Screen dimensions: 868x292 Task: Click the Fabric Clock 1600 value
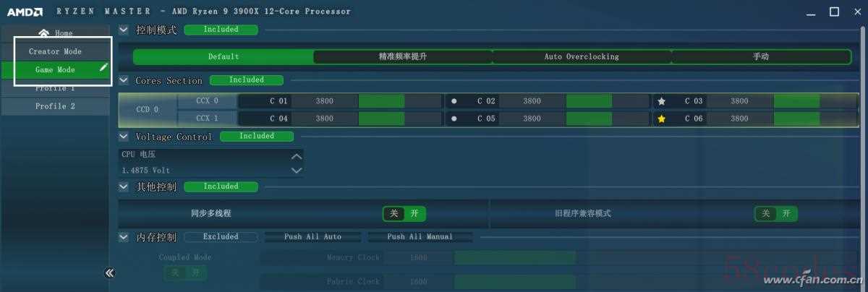tap(418, 282)
